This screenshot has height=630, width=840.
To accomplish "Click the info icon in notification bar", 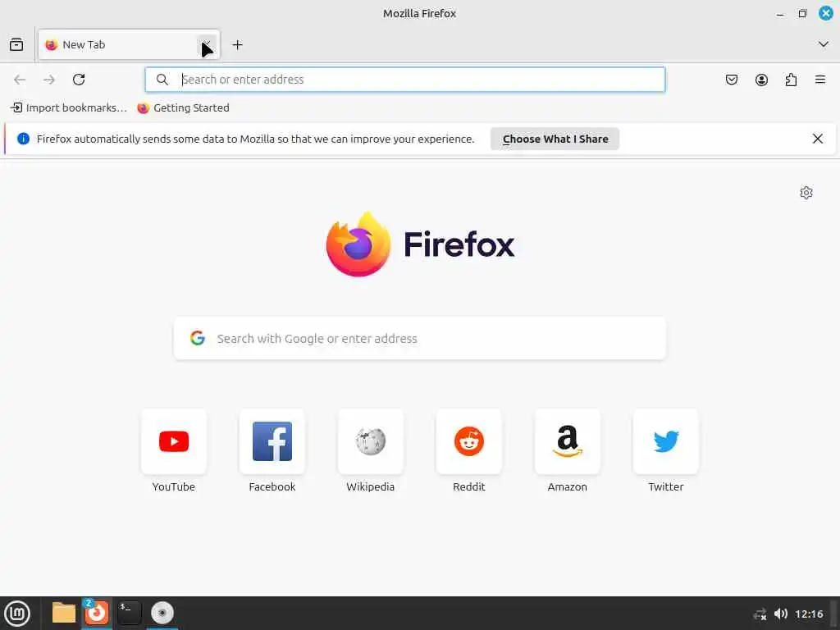I will point(23,139).
